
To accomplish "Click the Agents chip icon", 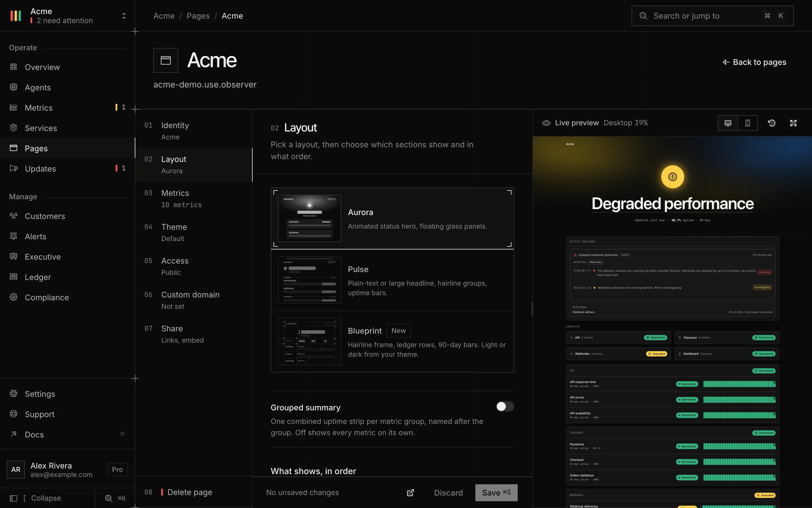I will coord(14,87).
